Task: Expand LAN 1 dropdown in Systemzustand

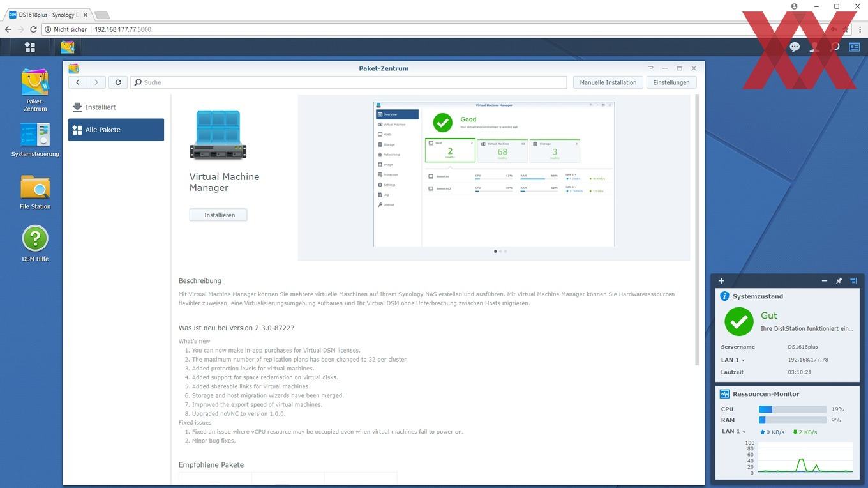Action: tap(733, 360)
